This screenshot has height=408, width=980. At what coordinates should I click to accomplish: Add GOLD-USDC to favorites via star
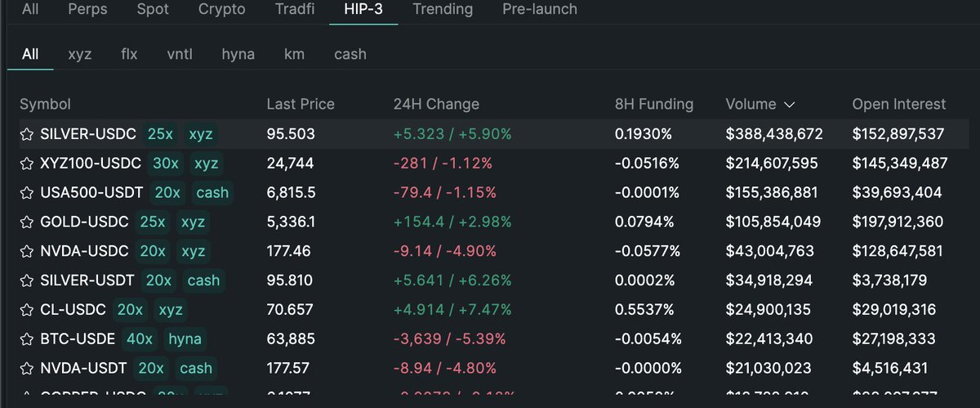(x=27, y=222)
